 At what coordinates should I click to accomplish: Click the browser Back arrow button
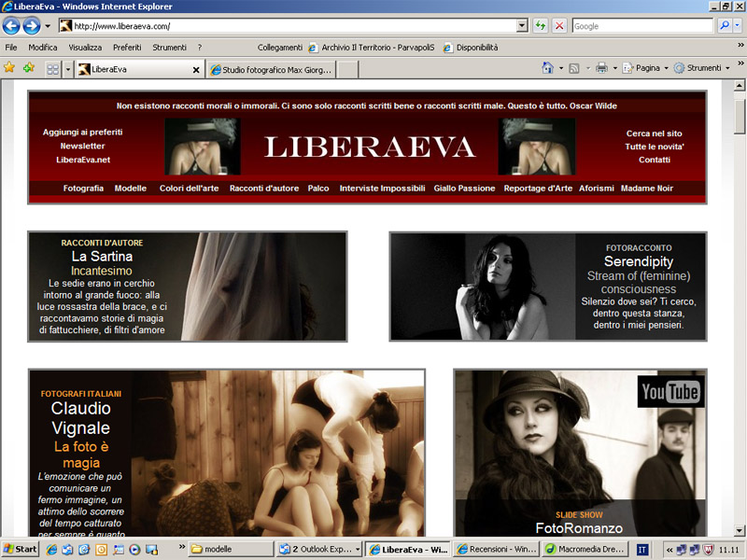(x=11, y=26)
